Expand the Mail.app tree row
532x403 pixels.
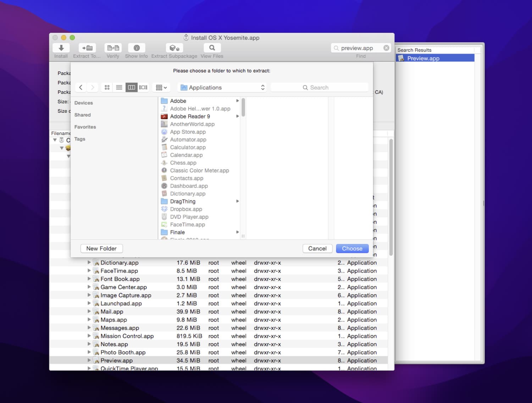89,312
